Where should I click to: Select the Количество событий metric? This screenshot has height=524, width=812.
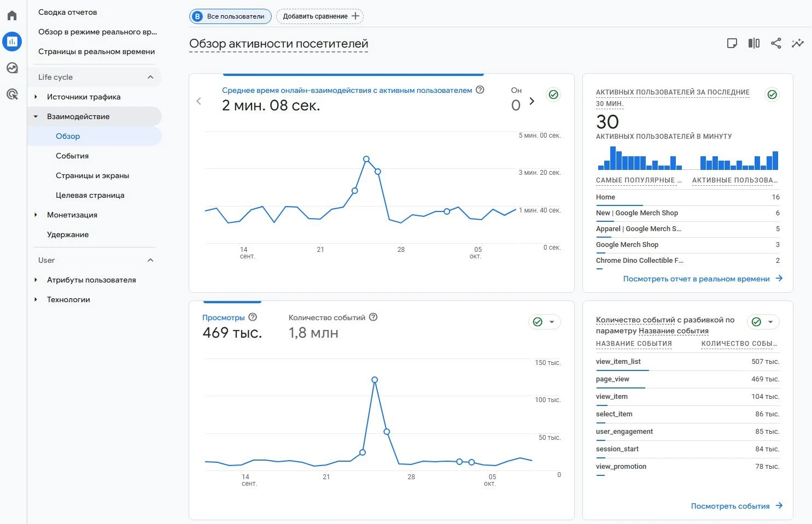326,317
